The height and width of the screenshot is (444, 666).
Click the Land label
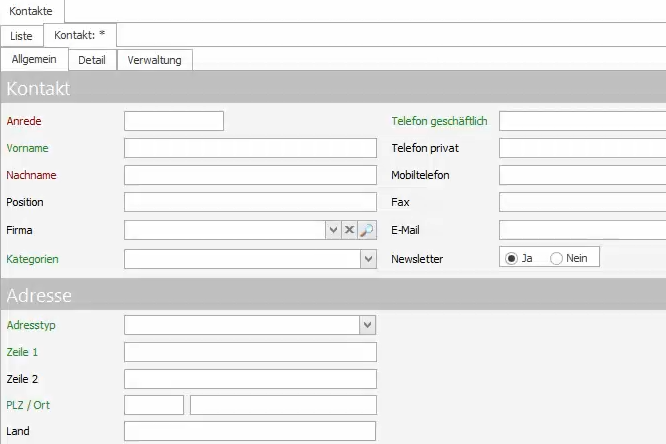18,431
